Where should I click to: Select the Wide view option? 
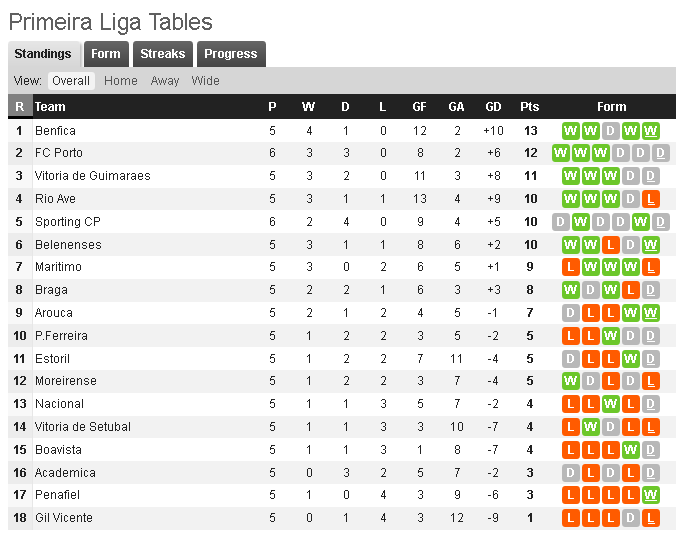(x=206, y=81)
